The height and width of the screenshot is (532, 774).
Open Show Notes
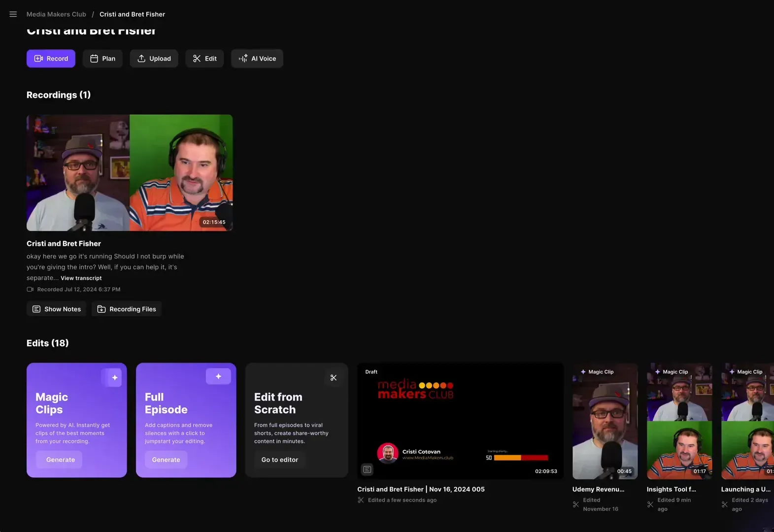click(56, 309)
